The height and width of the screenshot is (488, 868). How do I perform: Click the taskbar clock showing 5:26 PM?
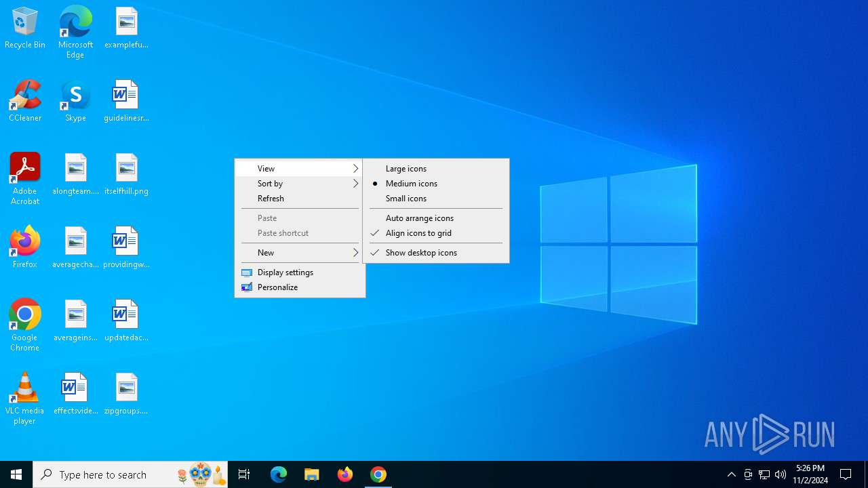tap(810, 474)
